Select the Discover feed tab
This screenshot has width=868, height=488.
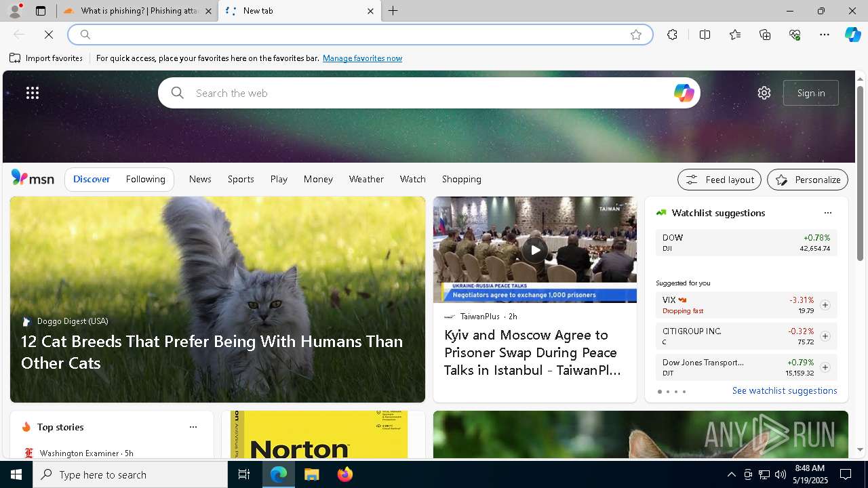point(92,179)
